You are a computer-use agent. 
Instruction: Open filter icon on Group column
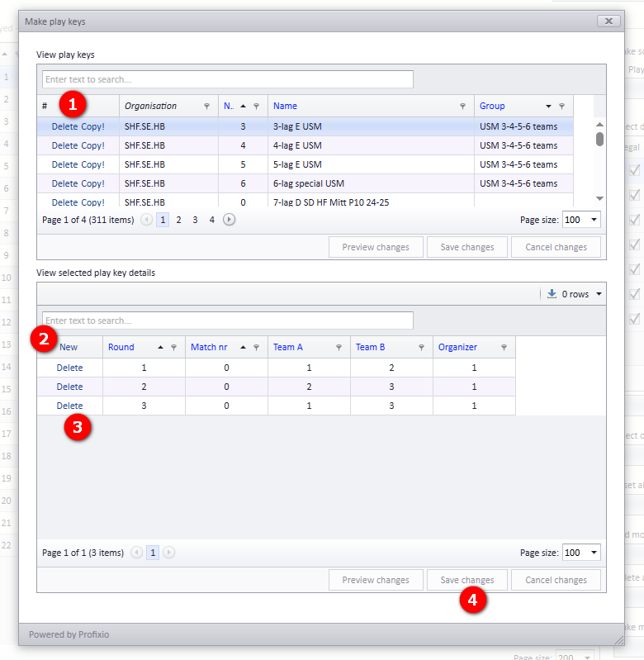[561, 106]
